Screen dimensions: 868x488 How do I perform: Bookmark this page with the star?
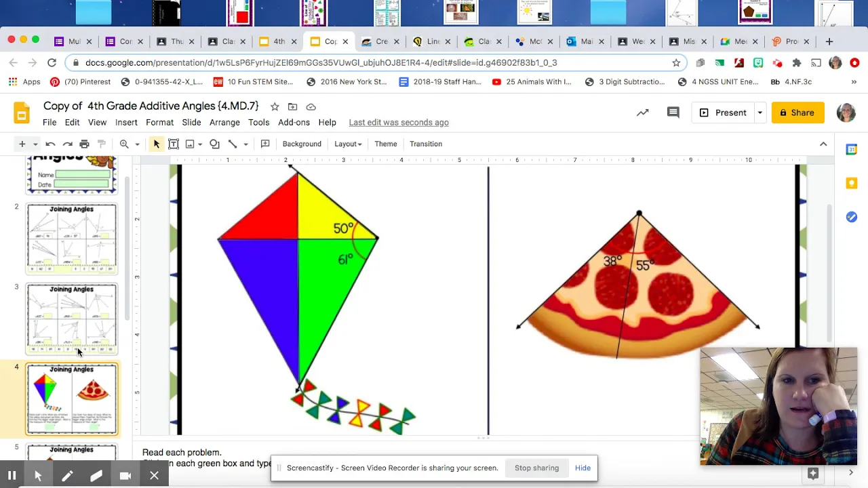pyautogui.click(x=676, y=62)
